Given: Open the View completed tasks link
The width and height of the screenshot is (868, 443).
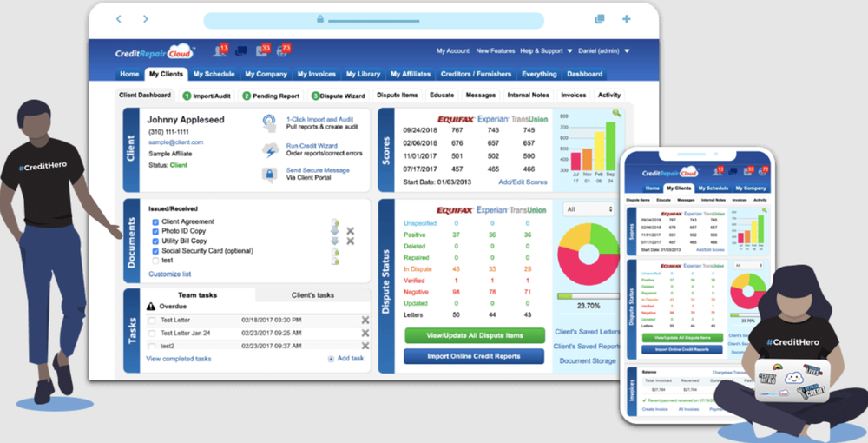Looking at the screenshot, I should 178,359.
